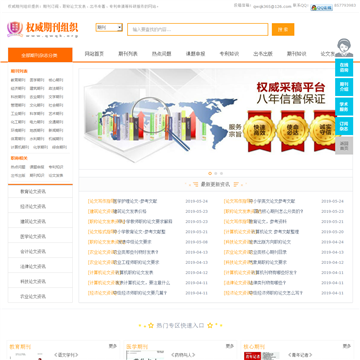Screen dimensions: 360x360
Task: Open the 科技论文资讯 sidebar category
Action: (40, 282)
